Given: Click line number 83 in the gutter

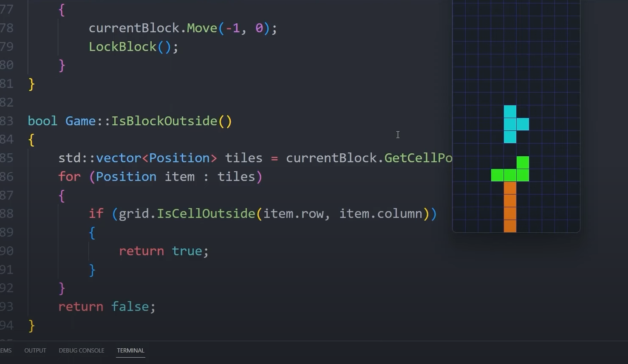Looking at the screenshot, I should point(7,121).
